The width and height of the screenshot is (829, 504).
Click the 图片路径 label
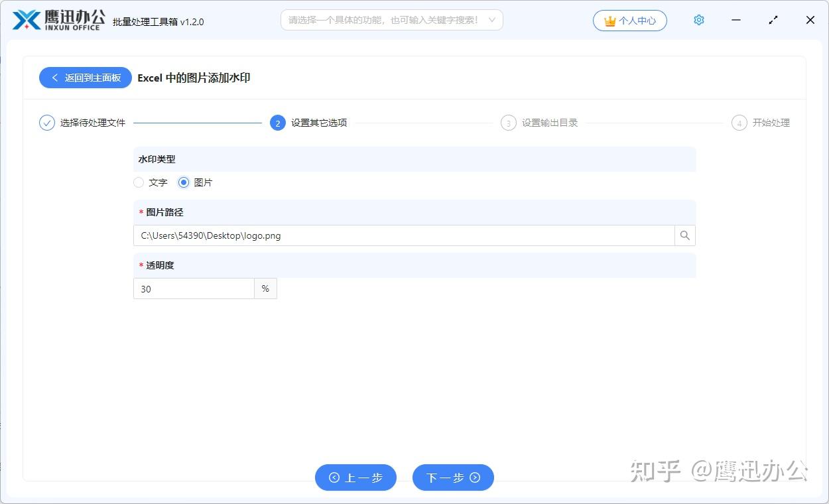pyautogui.click(x=164, y=212)
